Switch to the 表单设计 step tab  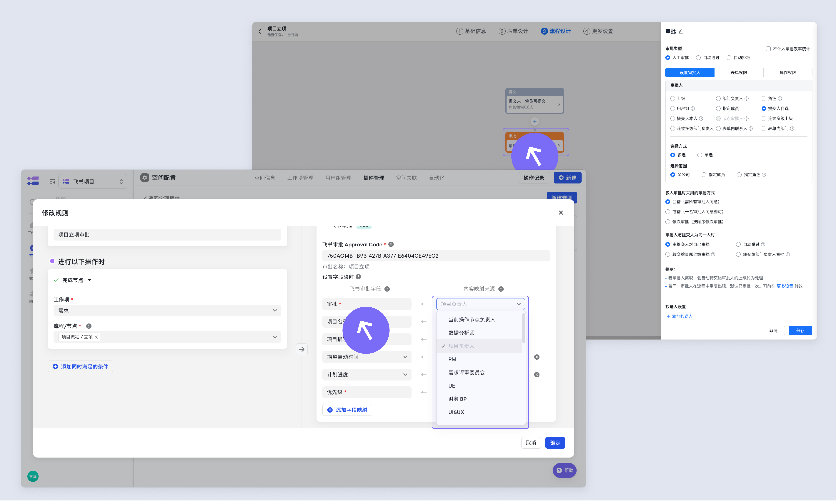click(x=513, y=31)
